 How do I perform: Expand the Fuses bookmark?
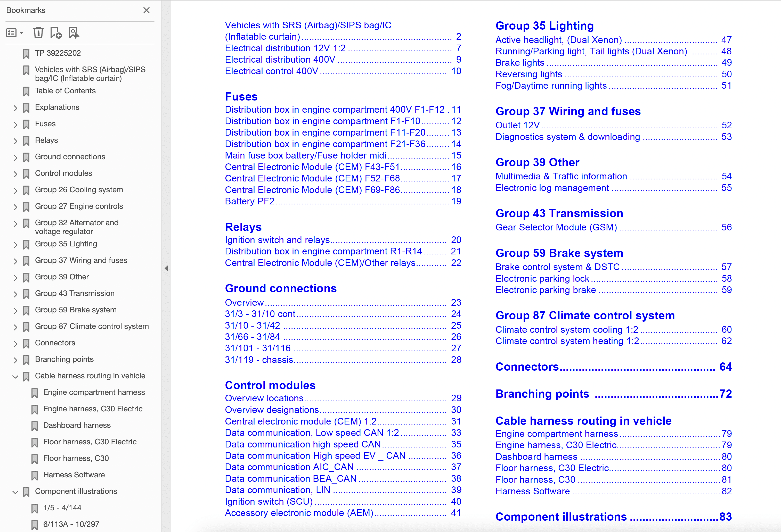pos(15,124)
